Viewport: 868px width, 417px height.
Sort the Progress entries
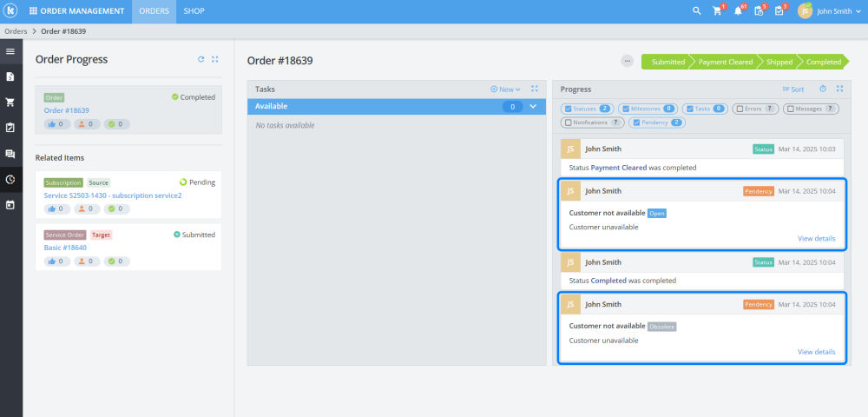coord(793,89)
